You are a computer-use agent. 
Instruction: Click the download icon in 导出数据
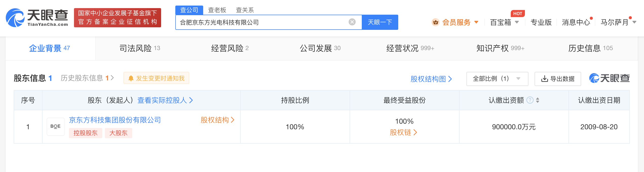point(544,79)
